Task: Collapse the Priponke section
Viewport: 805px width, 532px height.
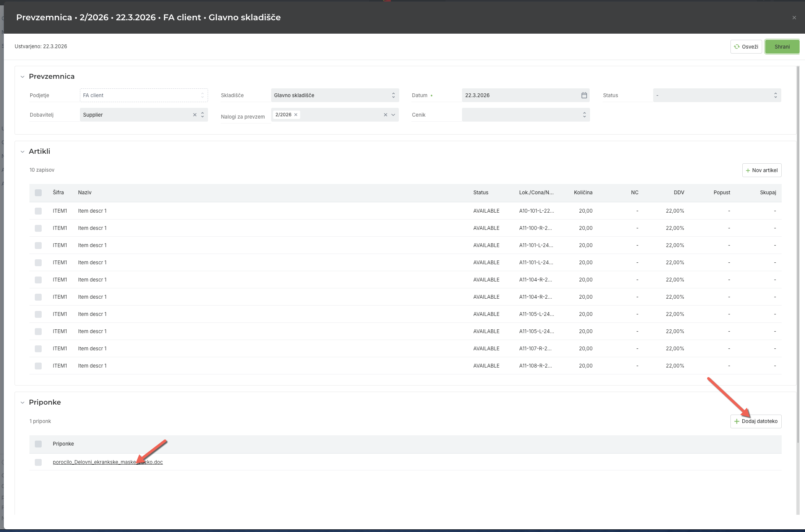Action: (23, 403)
